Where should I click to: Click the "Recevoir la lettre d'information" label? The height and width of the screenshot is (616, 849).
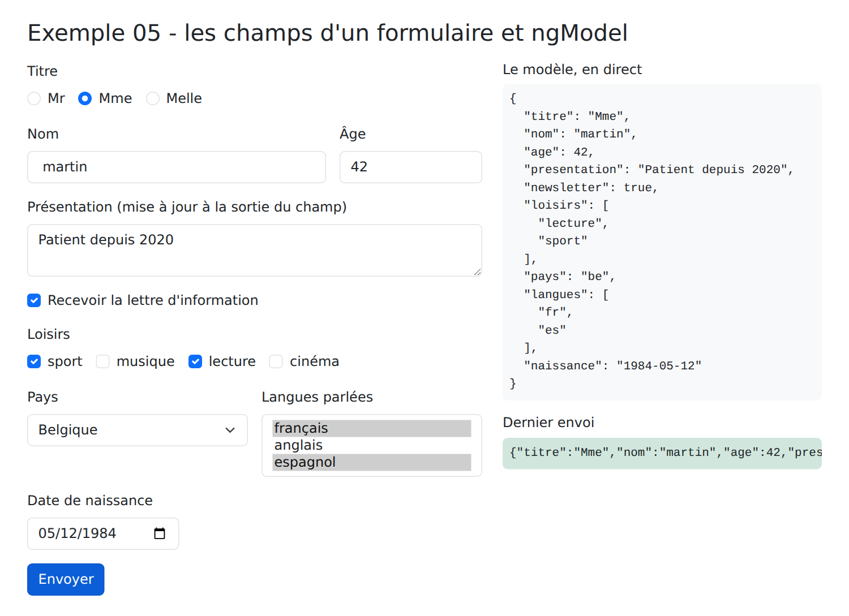153,300
